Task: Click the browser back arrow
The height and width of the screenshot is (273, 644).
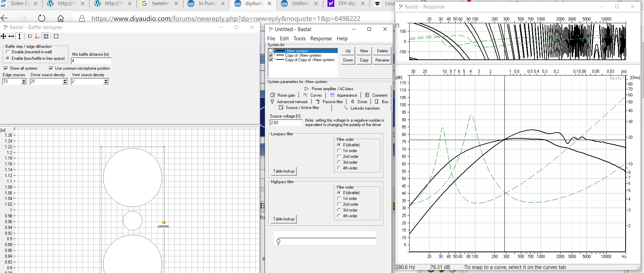Action: tap(4, 18)
